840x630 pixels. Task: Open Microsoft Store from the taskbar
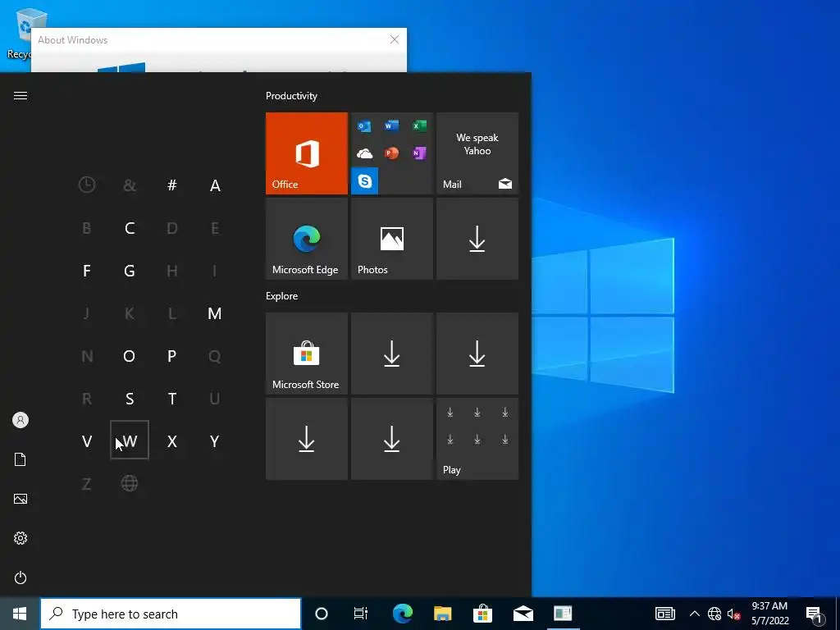[x=482, y=614]
